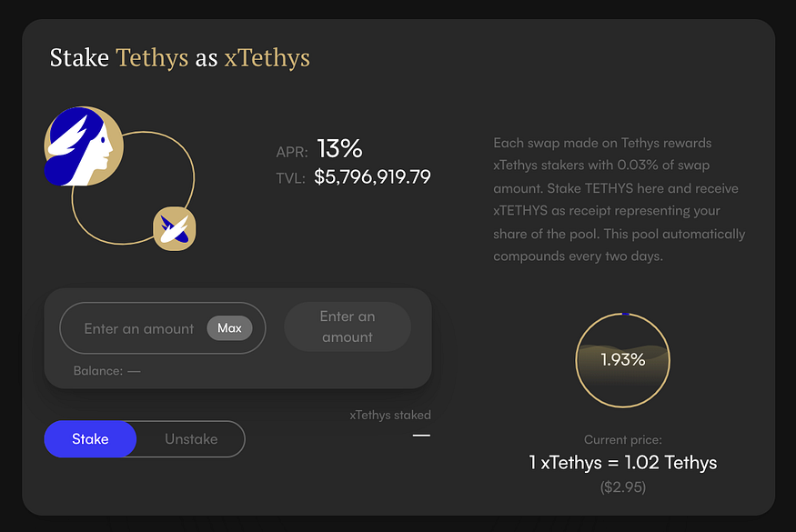The width and height of the screenshot is (796, 532).
Task: Click the Enter an amount input field
Action: [138, 328]
